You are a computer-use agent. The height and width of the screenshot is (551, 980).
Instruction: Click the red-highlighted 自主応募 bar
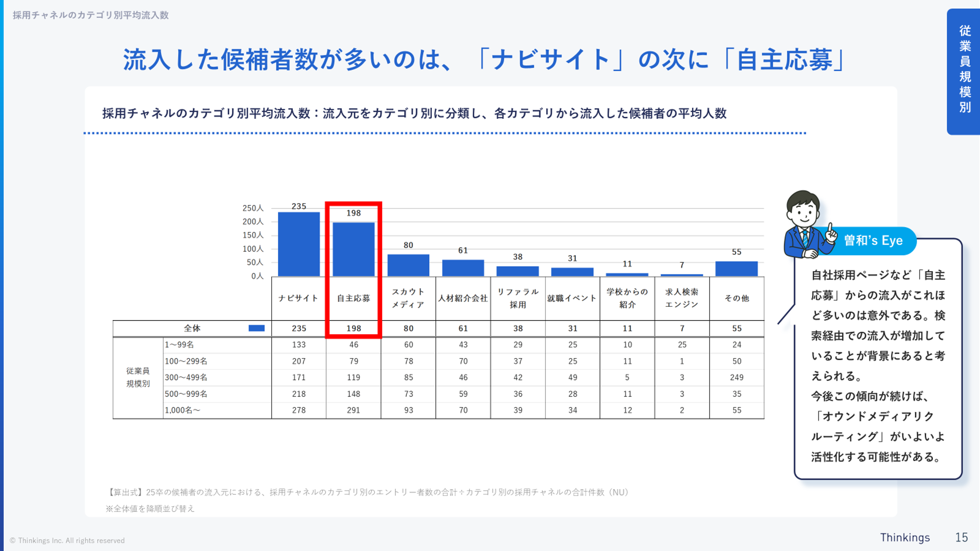354,249
